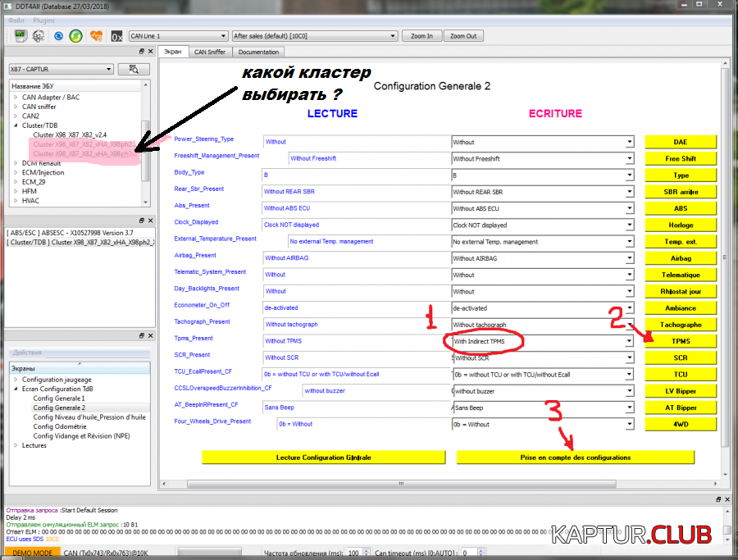Expand the ECM/Injection tree node
738x560 pixels.
coord(15,172)
